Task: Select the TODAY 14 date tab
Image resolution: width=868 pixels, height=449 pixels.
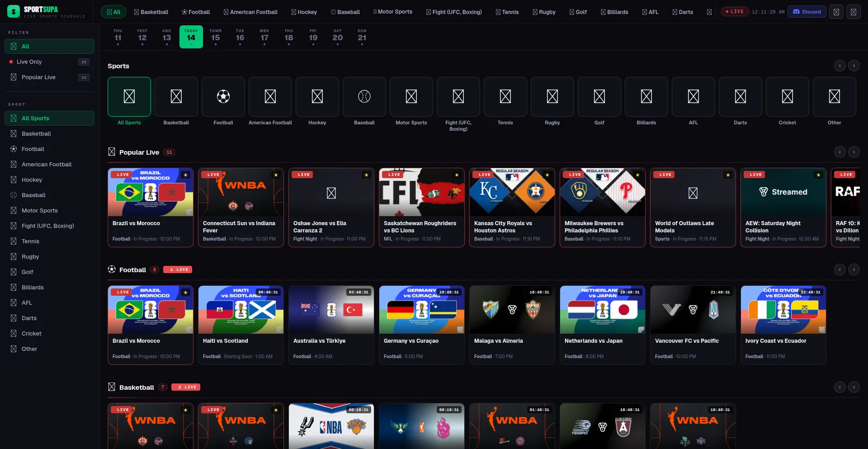Action: (191, 37)
